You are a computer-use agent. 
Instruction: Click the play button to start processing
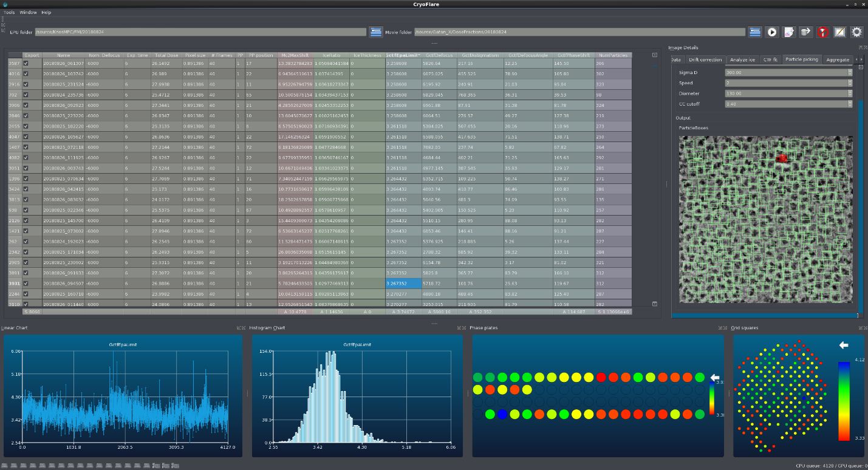coord(772,32)
